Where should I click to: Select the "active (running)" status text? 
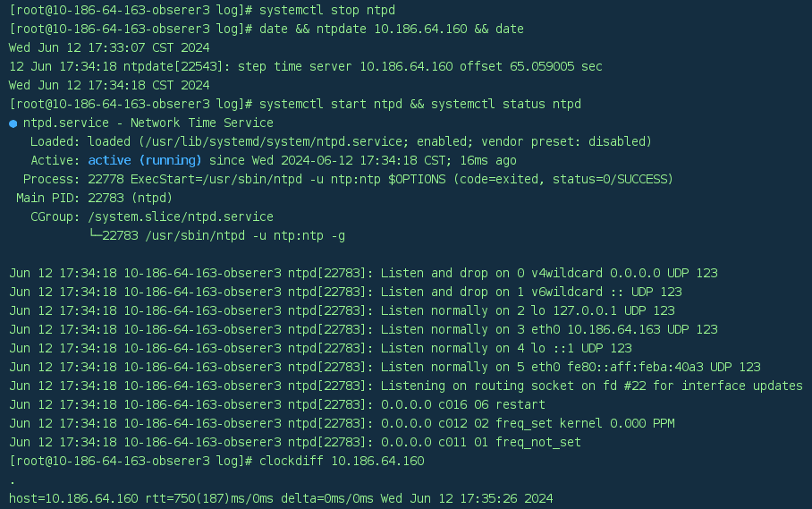click(x=144, y=160)
